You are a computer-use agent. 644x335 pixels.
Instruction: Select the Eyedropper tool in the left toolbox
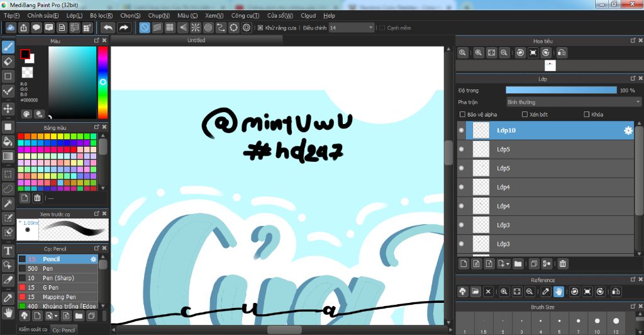[8, 298]
